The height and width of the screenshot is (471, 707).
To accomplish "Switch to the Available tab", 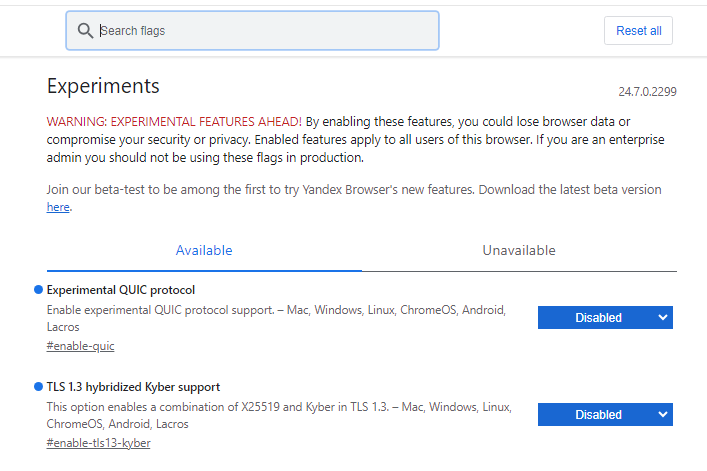I will pyautogui.click(x=204, y=251).
